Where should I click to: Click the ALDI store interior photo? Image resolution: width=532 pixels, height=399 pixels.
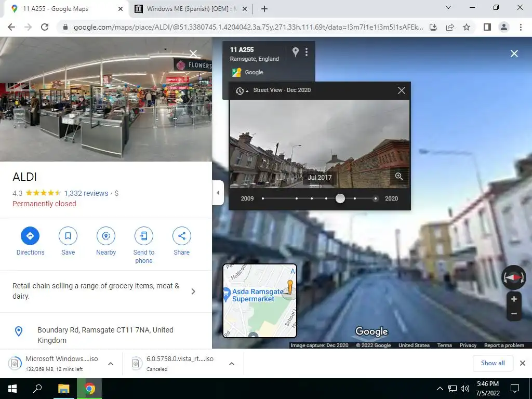coord(106,99)
